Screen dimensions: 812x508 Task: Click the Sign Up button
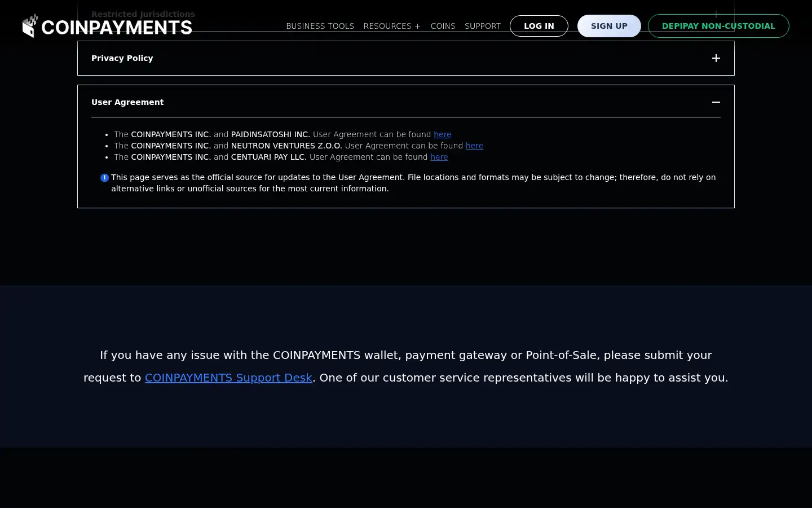point(609,26)
